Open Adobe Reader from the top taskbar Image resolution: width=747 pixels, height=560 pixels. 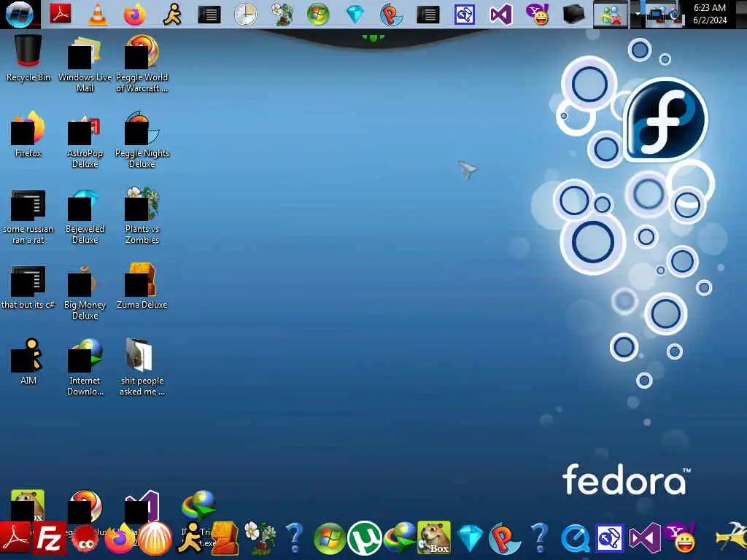(61, 15)
